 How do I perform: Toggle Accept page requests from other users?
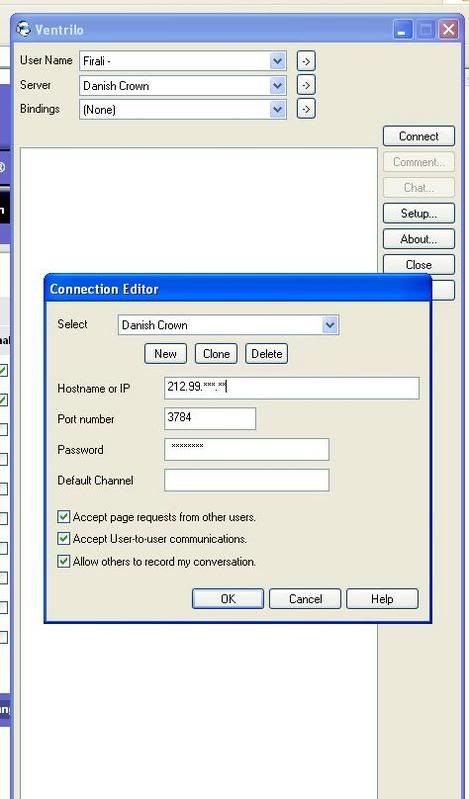pos(63,517)
